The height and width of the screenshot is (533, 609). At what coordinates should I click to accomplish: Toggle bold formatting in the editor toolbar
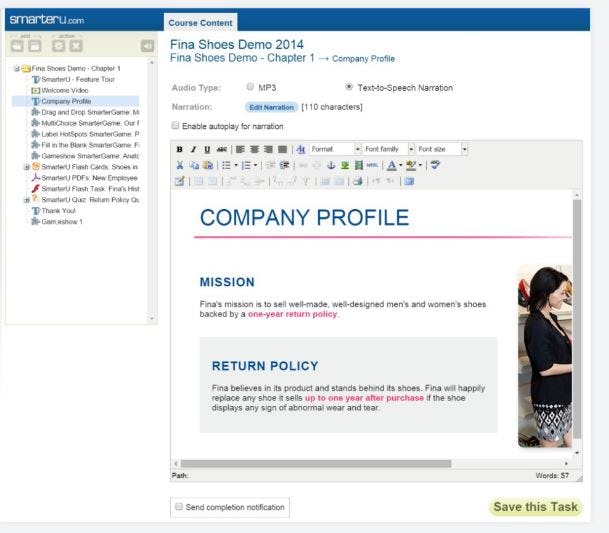click(x=179, y=149)
